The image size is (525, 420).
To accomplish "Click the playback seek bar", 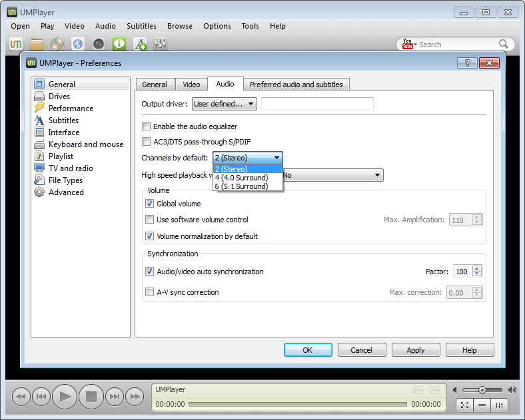I will (298, 404).
